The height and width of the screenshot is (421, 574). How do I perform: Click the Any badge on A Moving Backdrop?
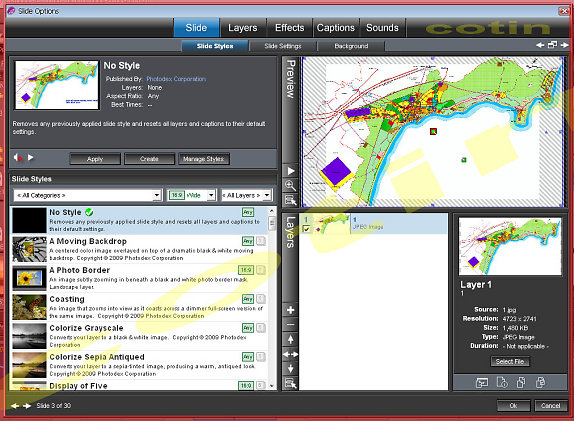[x=248, y=241]
